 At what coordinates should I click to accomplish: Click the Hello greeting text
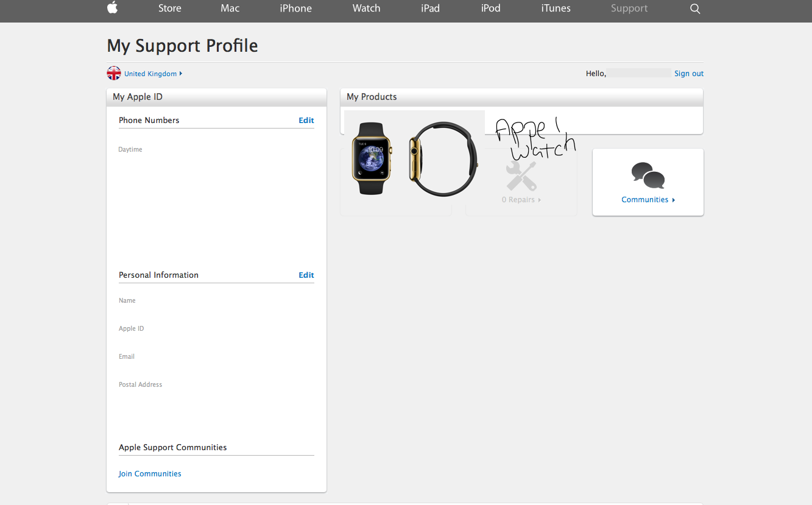tap(596, 74)
